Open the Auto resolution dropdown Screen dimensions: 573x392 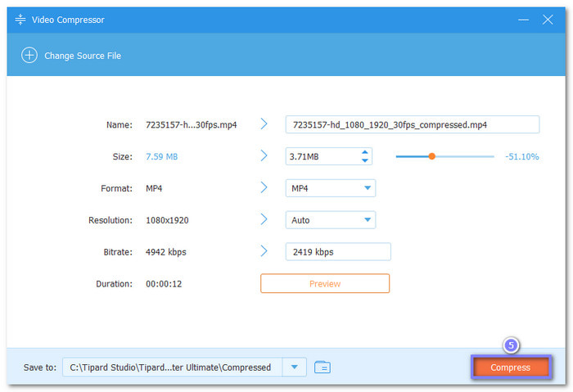(366, 220)
